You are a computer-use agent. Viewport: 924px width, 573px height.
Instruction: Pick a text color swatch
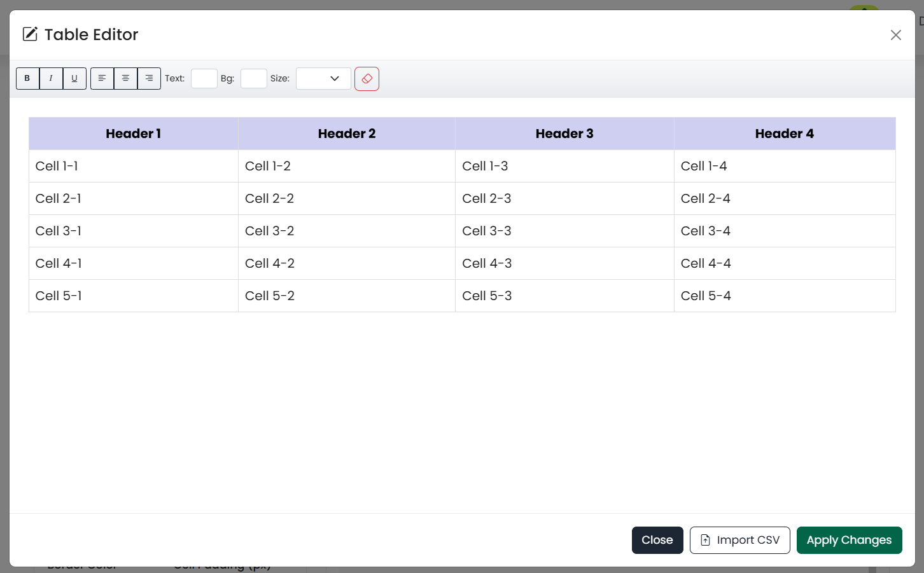tap(204, 79)
